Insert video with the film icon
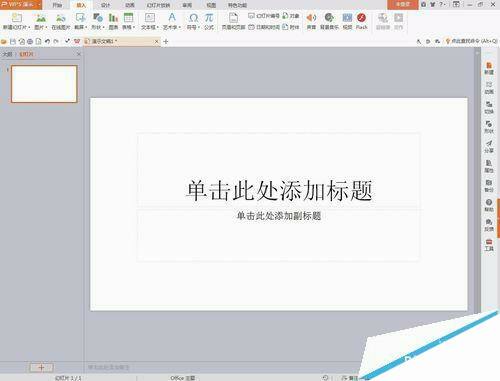This screenshot has width=500, height=381. (x=347, y=18)
